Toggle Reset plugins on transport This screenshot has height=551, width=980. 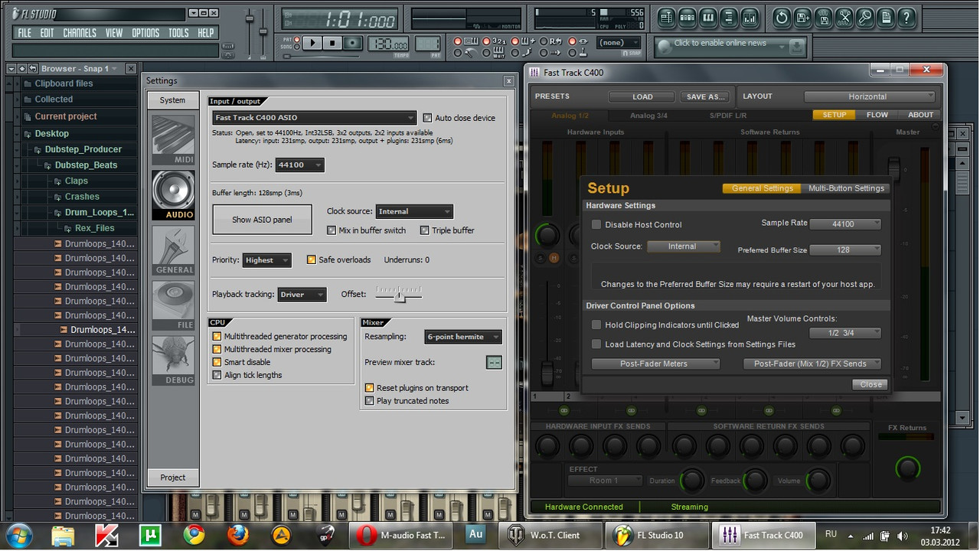tap(370, 388)
